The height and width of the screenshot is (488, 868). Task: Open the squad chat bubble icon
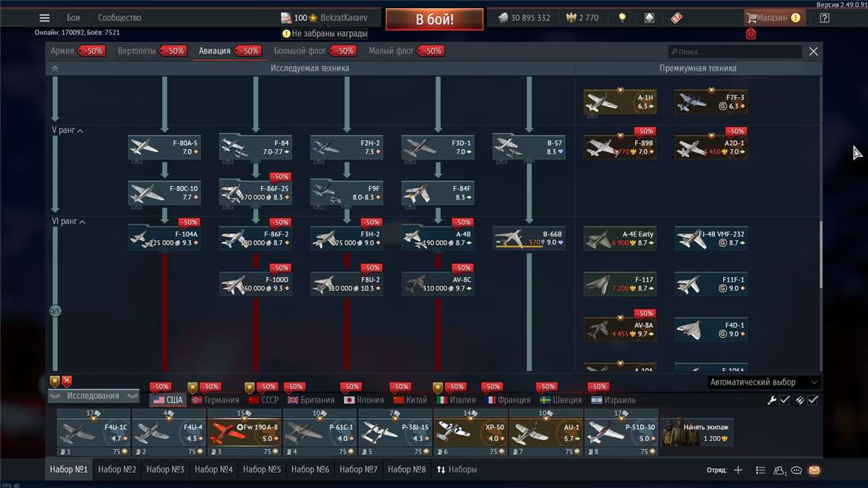[796, 470]
